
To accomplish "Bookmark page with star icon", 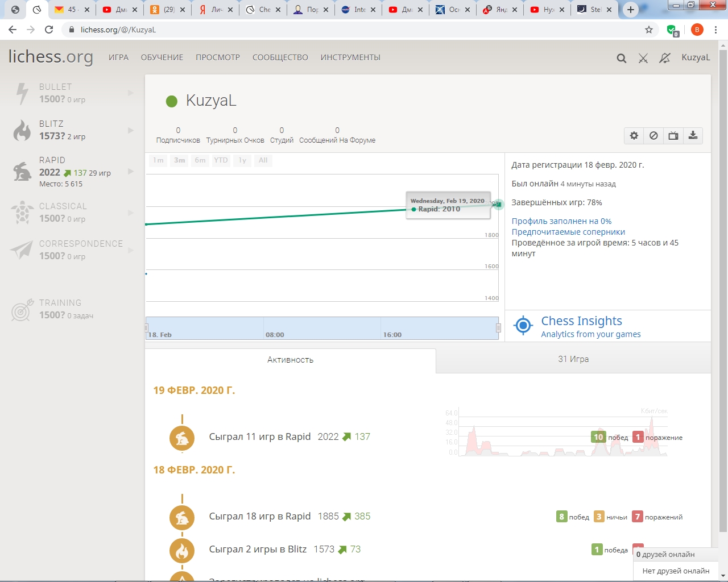I will 649,30.
